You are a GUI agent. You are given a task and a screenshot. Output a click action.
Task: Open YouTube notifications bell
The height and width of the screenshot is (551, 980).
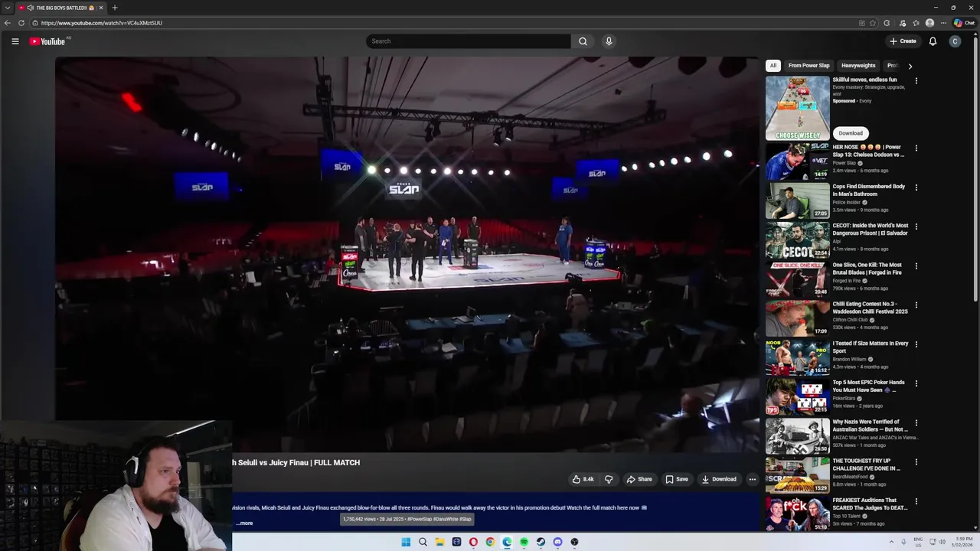click(x=933, y=41)
